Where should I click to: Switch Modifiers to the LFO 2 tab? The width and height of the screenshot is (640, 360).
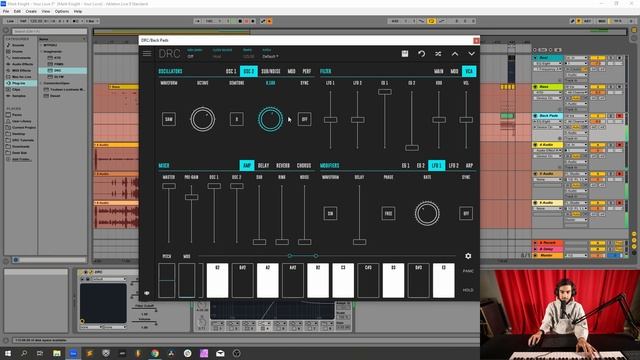(453, 165)
